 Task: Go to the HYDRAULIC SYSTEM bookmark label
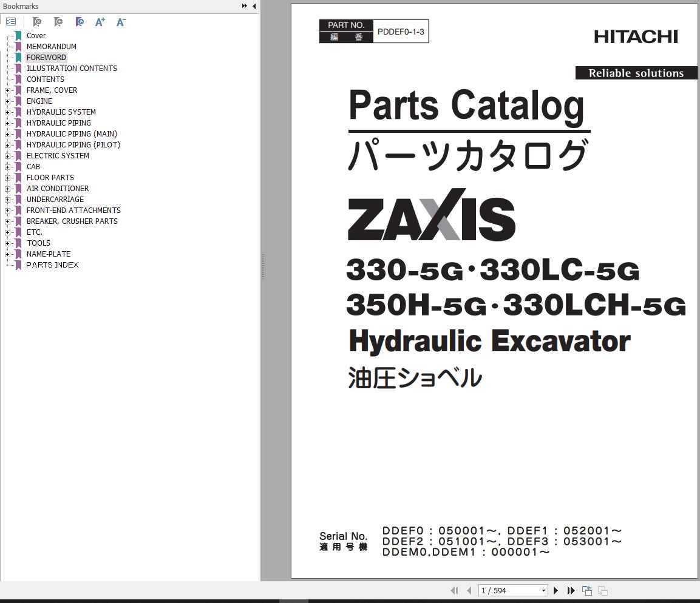coord(61,112)
